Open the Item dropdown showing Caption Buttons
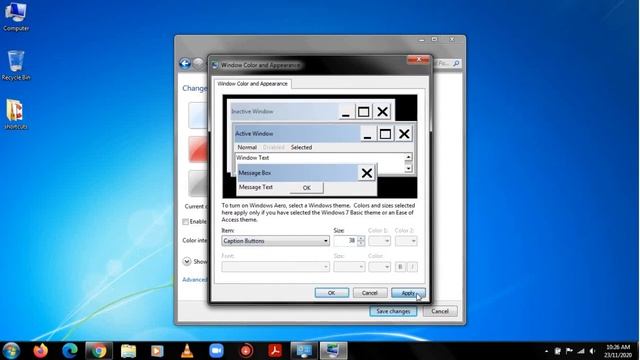This screenshot has width=640, height=360. pyautogui.click(x=276, y=241)
